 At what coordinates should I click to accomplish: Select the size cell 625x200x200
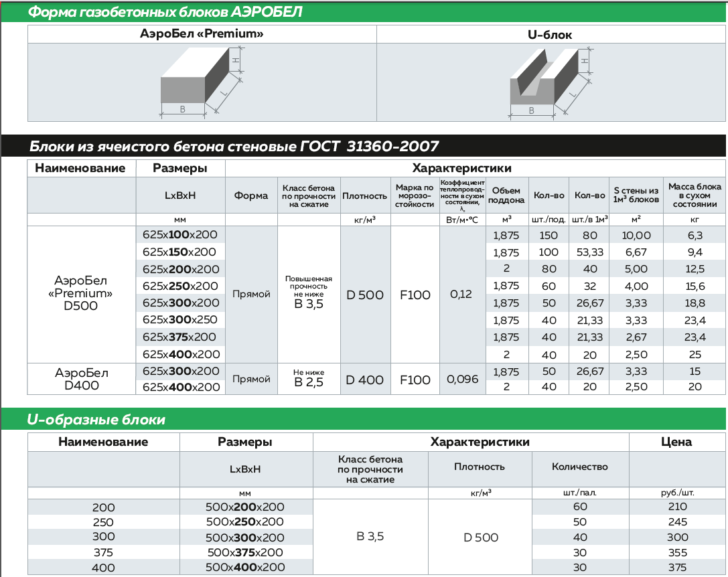pyautogui.click(x=181, y=269)
